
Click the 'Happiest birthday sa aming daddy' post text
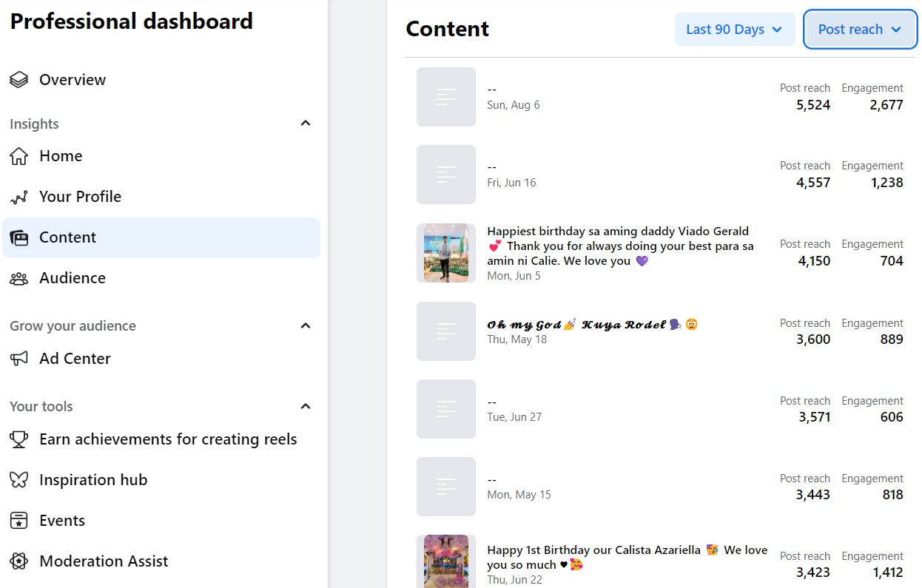(x=620, y=246)
